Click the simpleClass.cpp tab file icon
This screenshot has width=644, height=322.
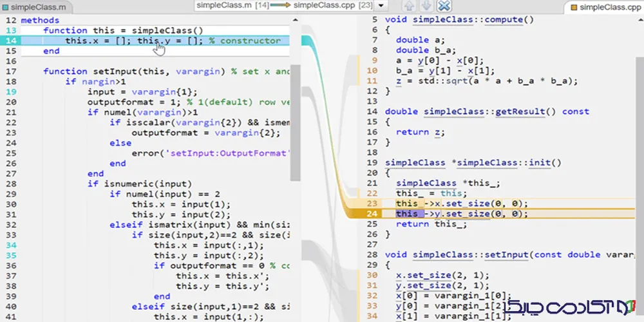(574, 7)
